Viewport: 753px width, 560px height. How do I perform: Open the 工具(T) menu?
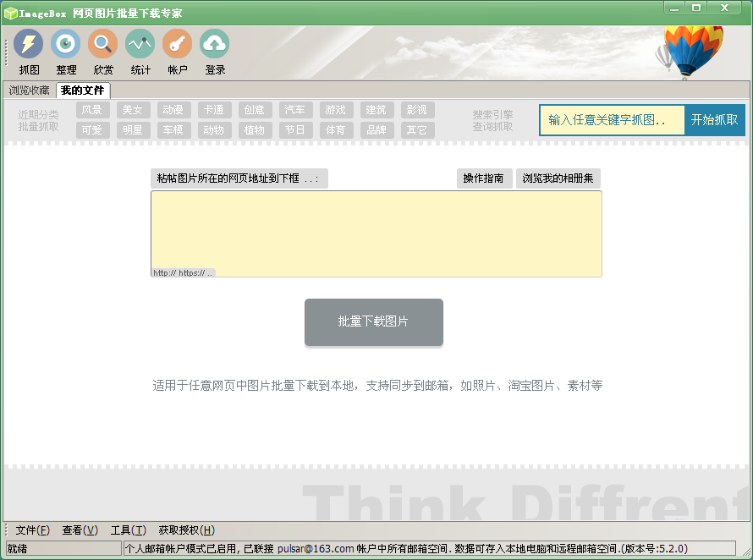[129, 530]
